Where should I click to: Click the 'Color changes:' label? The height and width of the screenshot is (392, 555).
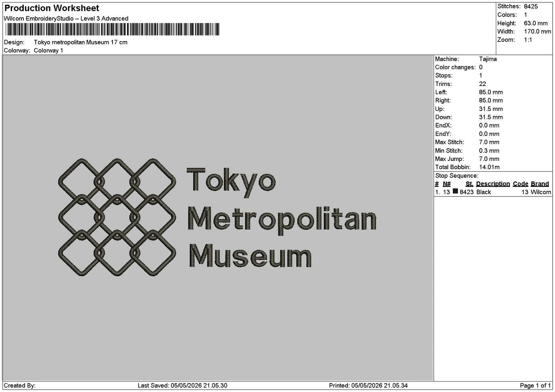coord(455,68)
